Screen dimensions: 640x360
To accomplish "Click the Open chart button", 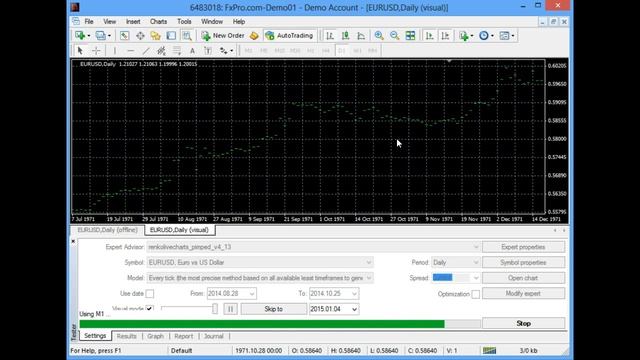I will point(523,278).
